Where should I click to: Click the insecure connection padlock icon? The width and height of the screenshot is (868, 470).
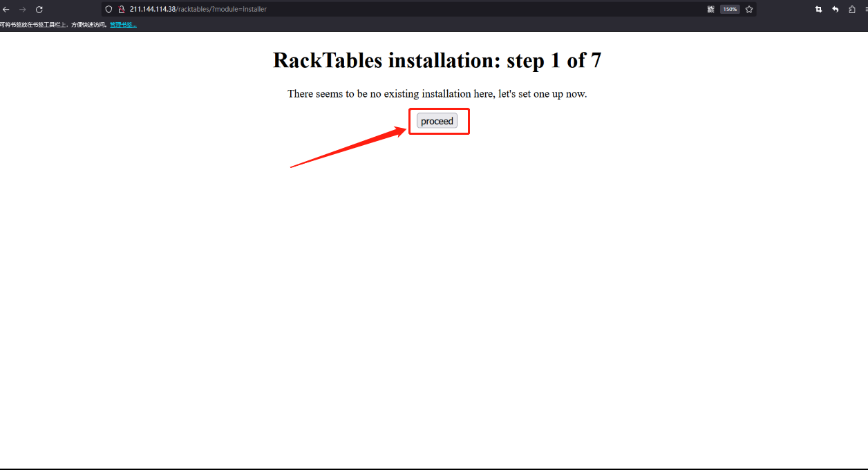[x=122, y=10]
